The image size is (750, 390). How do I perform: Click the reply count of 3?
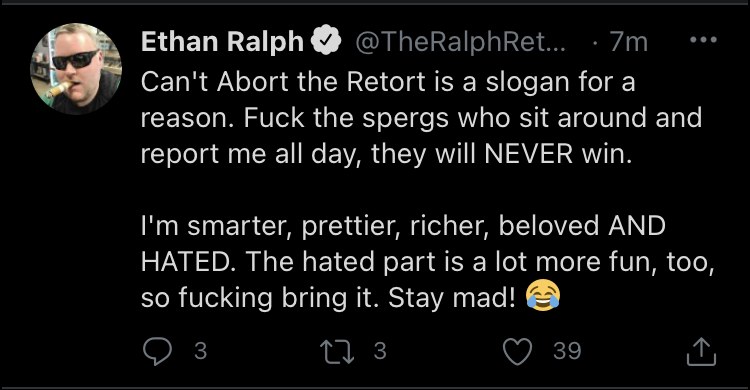click(200, 351)
